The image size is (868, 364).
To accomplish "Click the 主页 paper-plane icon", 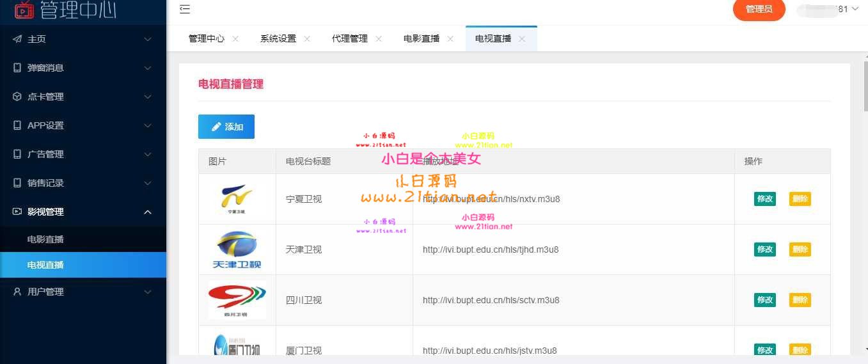I will pyautogui.click(x=17, y=39).
